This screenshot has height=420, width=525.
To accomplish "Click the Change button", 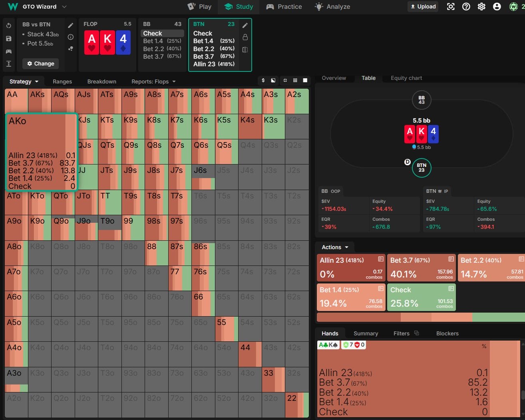I will pos(40,63).
